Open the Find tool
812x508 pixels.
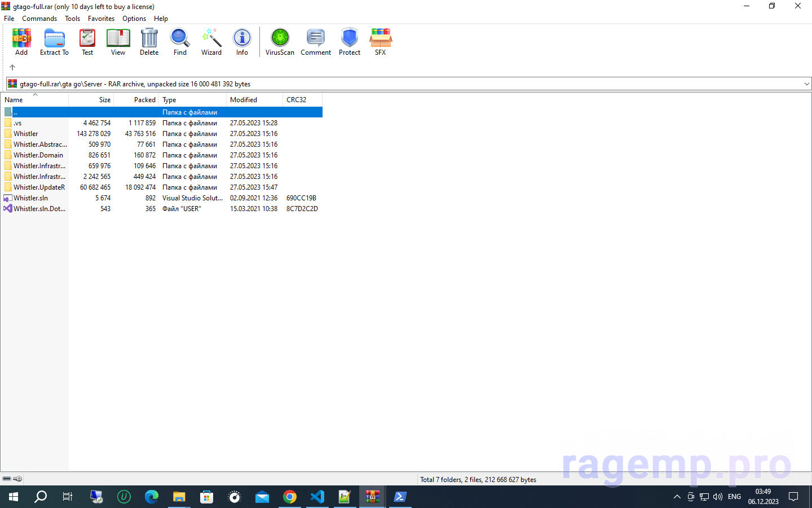[x=180, y=42]
